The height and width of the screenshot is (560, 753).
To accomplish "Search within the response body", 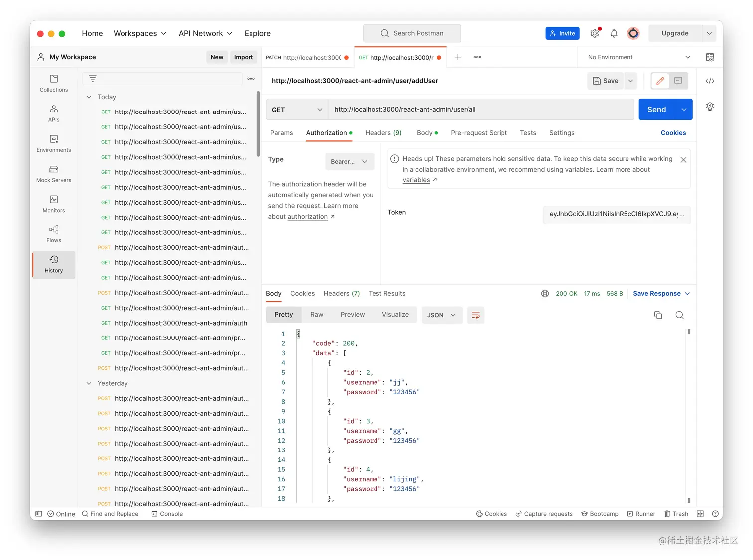I will click(x=680, y=315).
